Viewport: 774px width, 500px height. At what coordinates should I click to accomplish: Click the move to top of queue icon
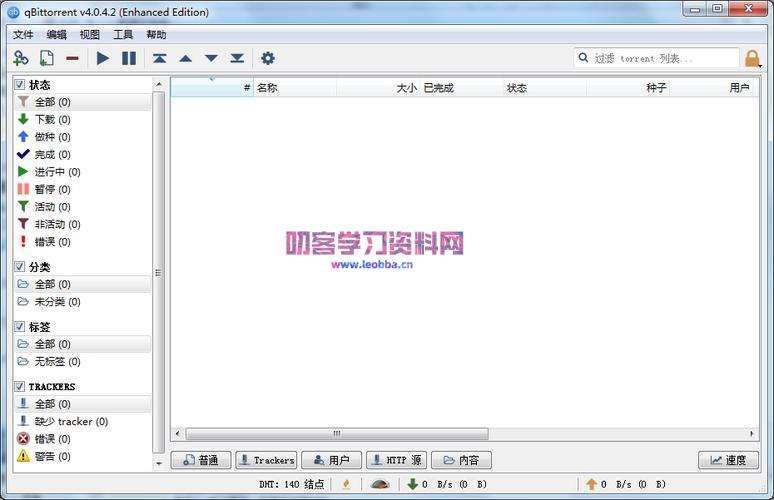click(159, 58)
